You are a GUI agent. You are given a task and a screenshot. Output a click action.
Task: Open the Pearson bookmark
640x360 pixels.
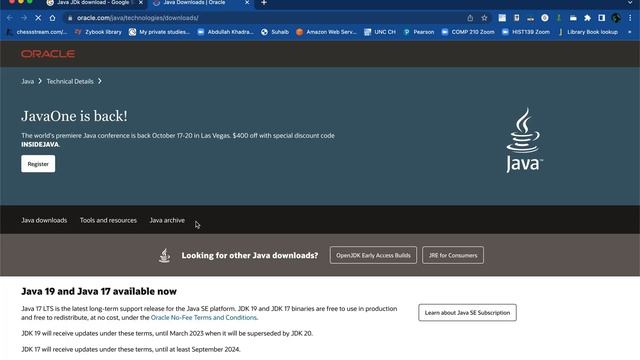[419, 32]
